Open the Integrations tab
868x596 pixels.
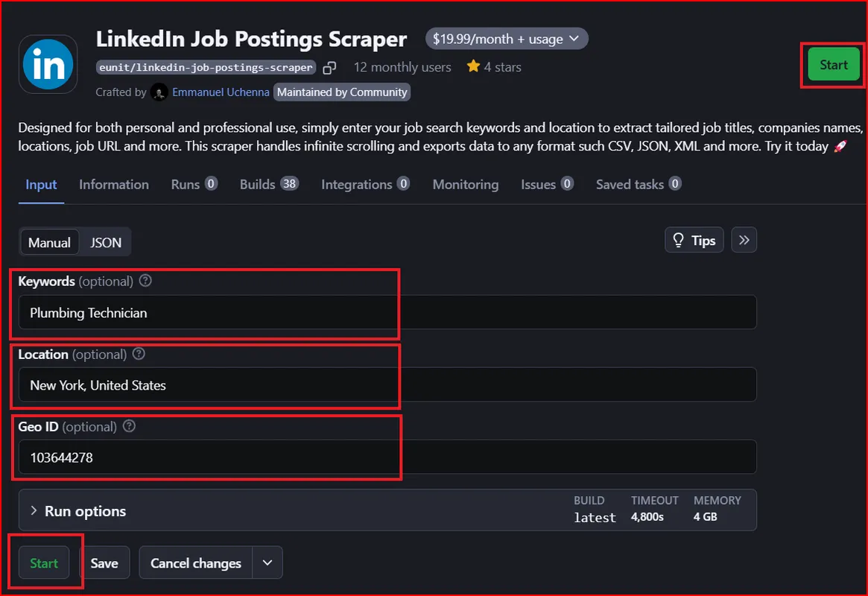[x=365, y=184]
